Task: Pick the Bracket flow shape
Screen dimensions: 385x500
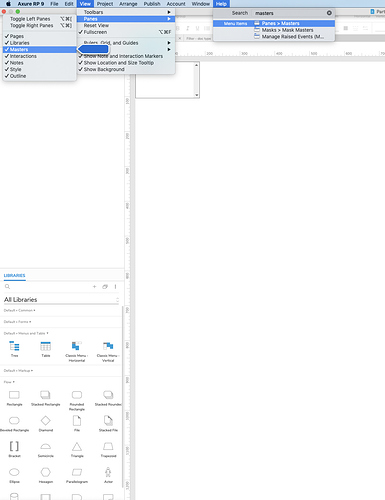Action: point(14,446)
